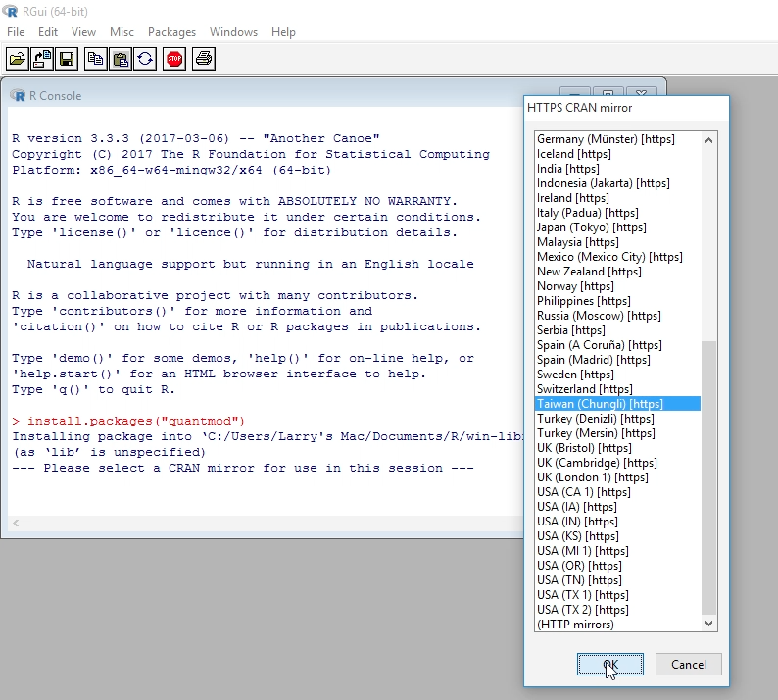
Task: Select USA (IN) [https] mirror
Action: pos(617,522)
